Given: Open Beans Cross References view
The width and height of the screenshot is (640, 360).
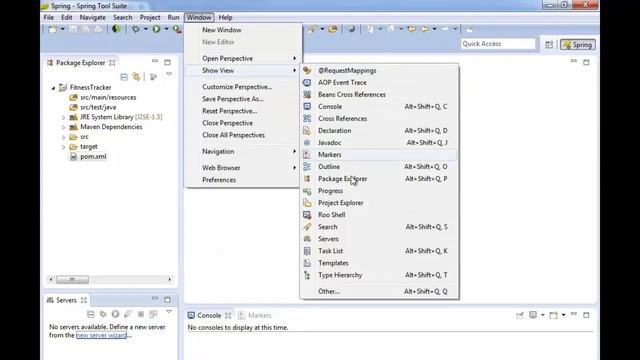Looking at the screenshot, I should coord(379,94).
